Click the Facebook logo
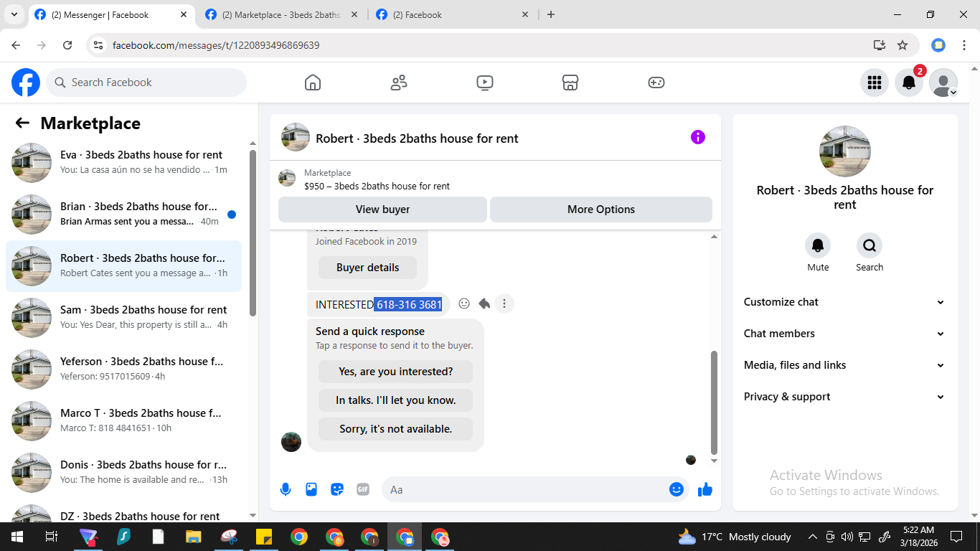 (26, 83)
